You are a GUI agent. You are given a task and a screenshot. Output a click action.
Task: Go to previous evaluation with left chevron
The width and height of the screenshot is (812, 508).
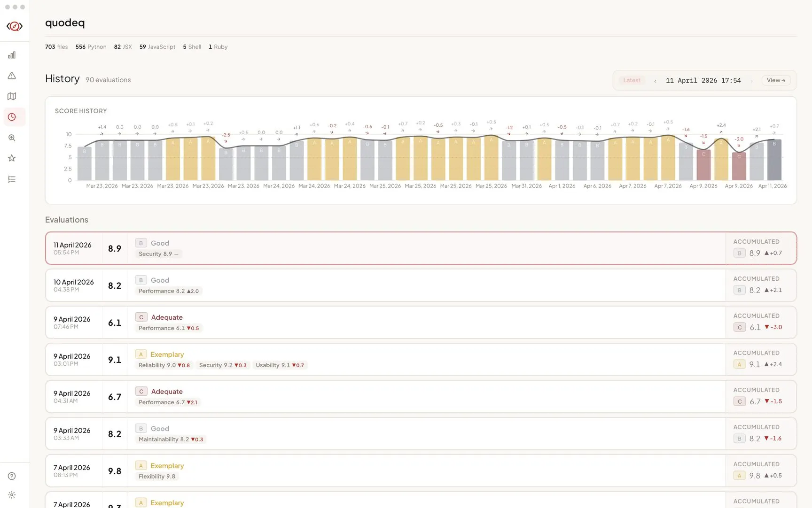tap(655, 81)
